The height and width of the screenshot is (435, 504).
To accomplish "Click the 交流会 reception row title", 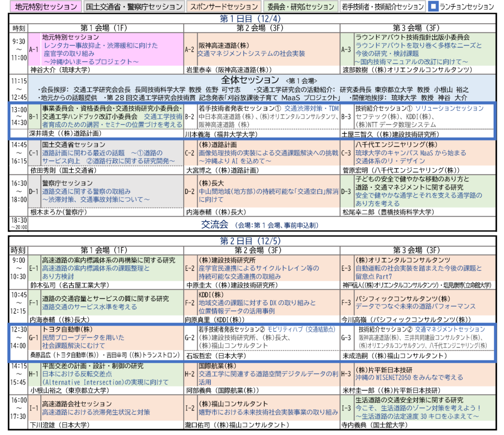I will (x=215, y=224).
